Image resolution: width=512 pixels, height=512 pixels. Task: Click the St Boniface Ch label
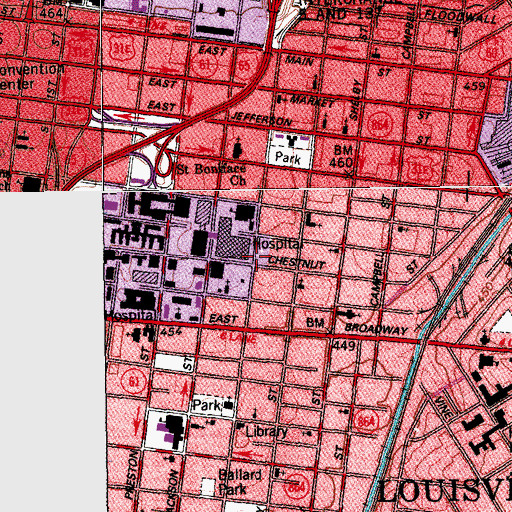click(212, 174)
